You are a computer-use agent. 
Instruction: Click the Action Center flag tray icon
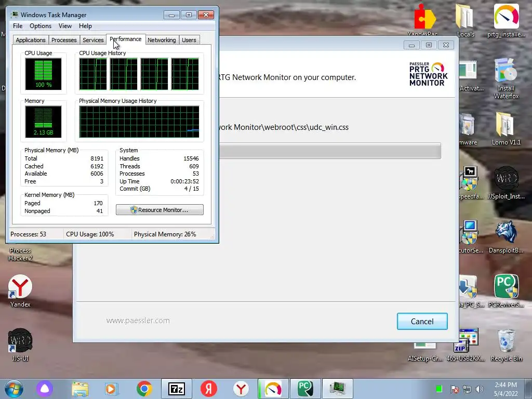[454, 389]
